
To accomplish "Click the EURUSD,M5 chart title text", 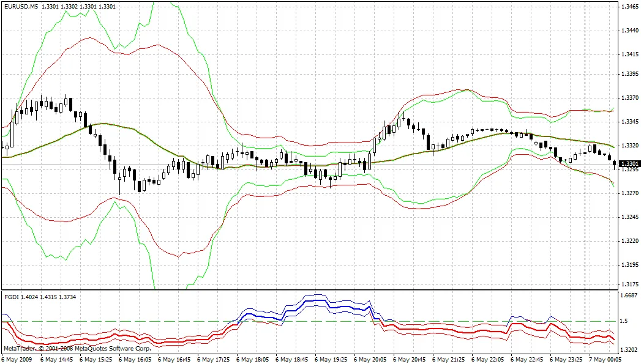I will (x=20, y=6).
